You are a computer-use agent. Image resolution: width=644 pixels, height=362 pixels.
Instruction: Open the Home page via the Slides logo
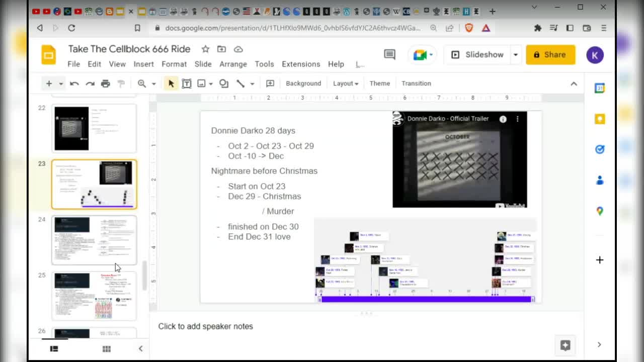click(49, 55)
